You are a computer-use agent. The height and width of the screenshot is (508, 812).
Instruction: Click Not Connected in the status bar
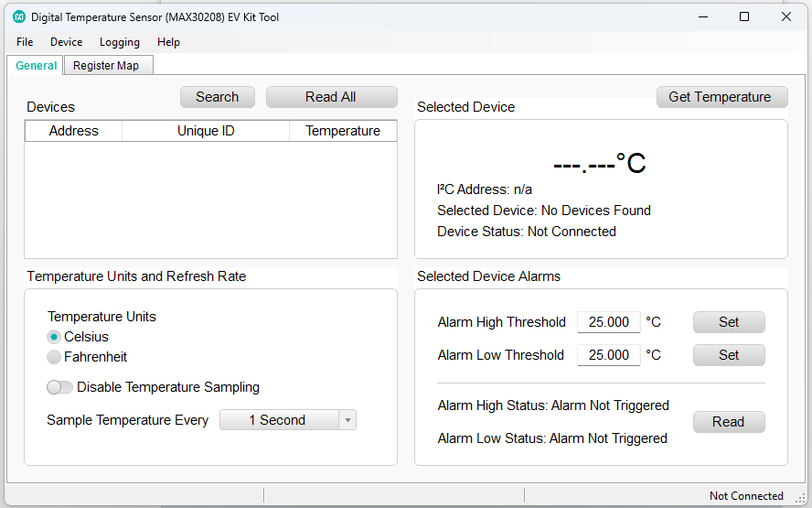coord(746,496)
